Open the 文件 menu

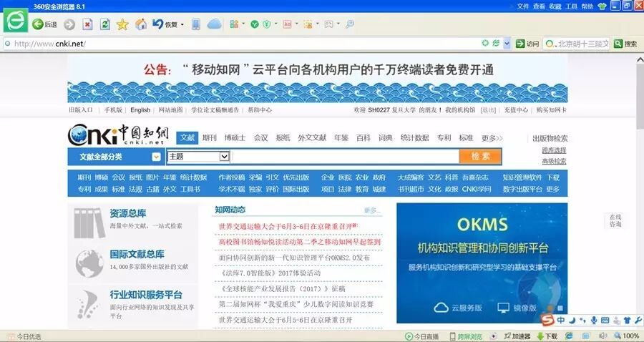[523, 6]
